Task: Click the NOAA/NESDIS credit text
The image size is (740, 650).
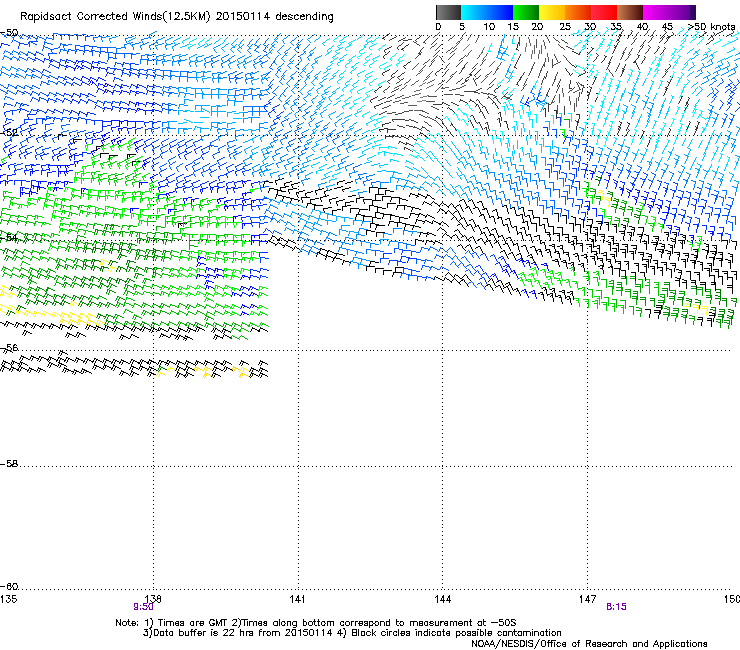Action: [x=589, y=644]
